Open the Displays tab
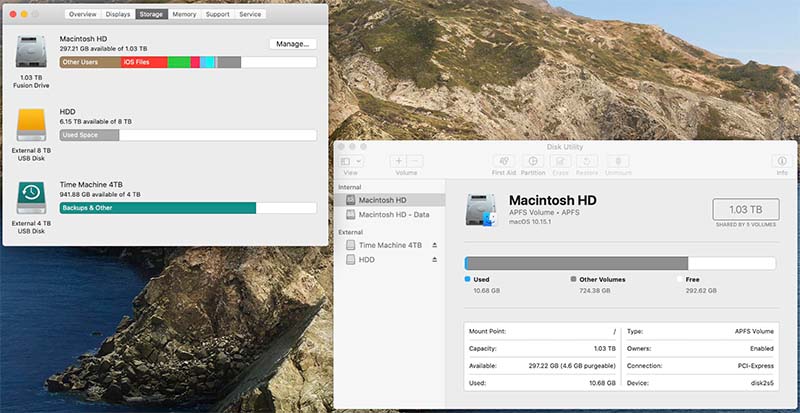This screenshot has width=800, height=413. 118,14
